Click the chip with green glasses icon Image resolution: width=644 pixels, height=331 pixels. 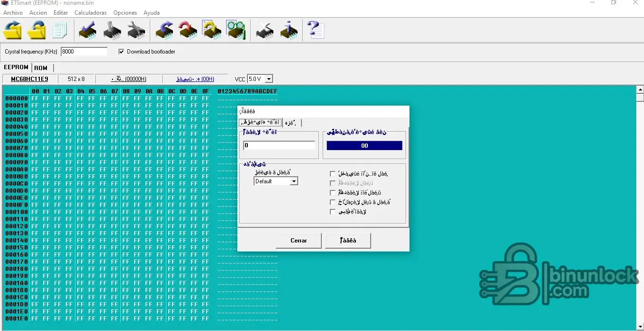point(236,30)
